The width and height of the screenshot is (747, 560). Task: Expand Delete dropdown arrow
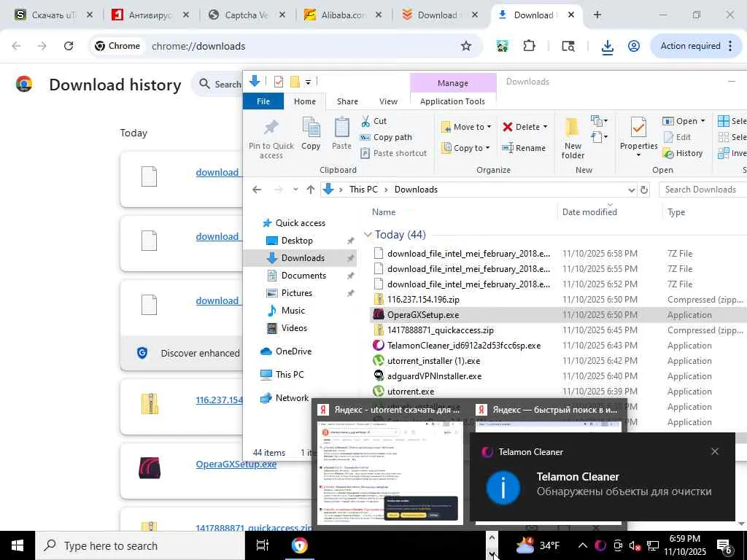click(546, 127)
